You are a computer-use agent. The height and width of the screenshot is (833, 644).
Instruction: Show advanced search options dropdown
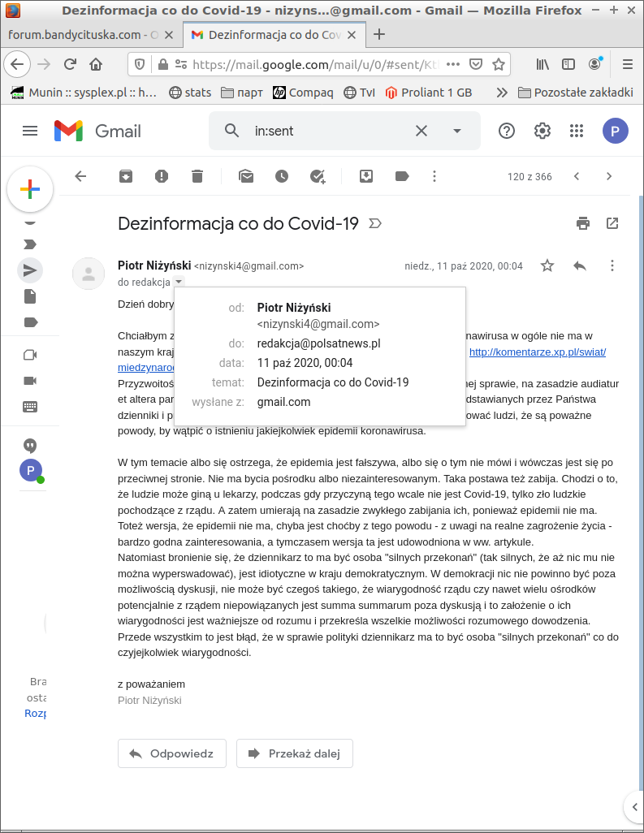[457, 131]
